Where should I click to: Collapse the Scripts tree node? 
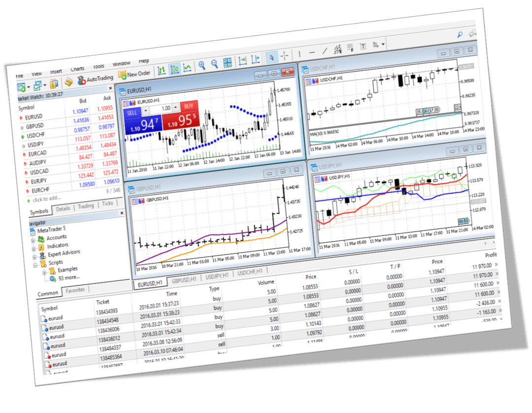(x=35, y=265)
